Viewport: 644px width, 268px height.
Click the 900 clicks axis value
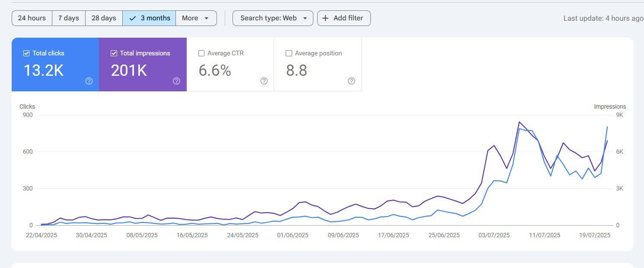[27, 115]
